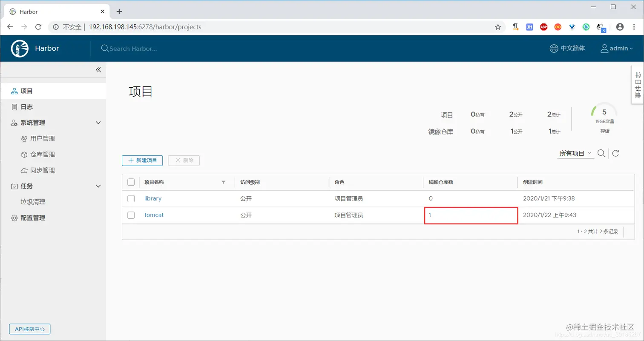Toggle the select-all checkbox in table header

pyautogui.click(x=131, y=182)
